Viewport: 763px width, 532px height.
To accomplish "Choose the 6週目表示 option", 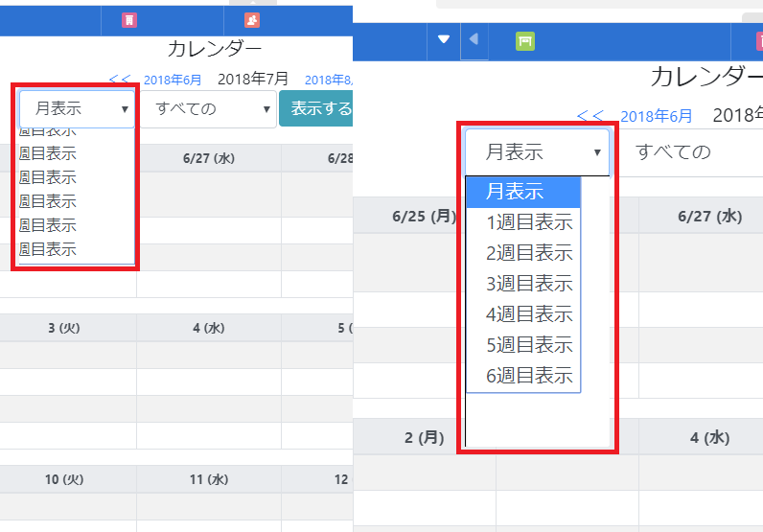I will (523, 376).
